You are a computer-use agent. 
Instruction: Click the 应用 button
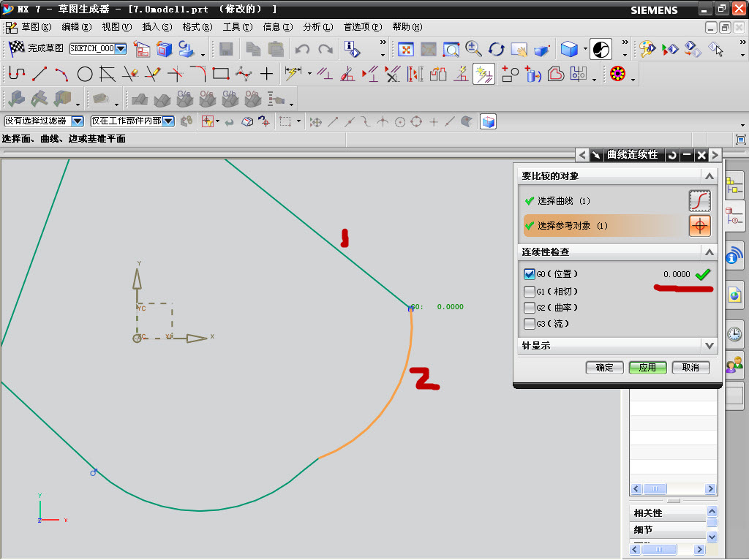[x=647, y=368]
